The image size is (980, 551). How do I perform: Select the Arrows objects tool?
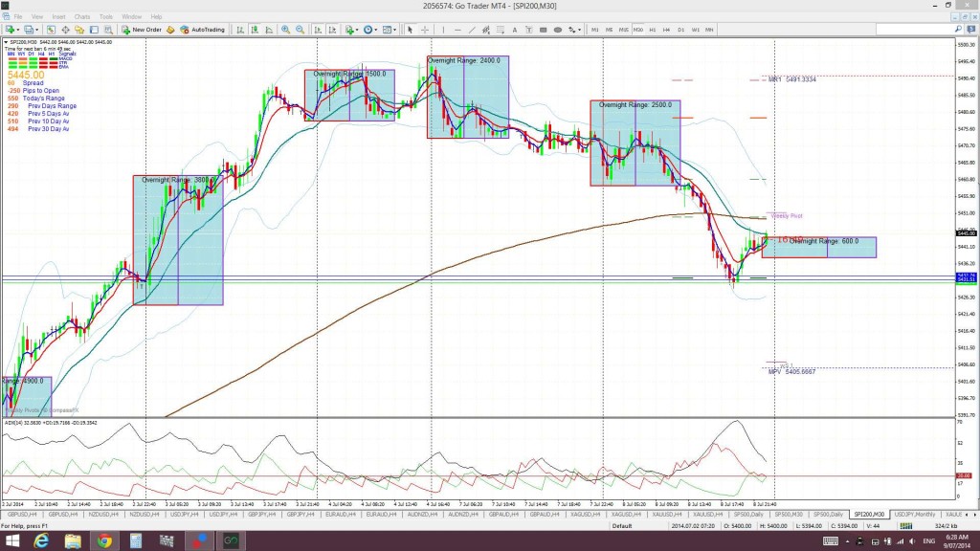[571, 30]
